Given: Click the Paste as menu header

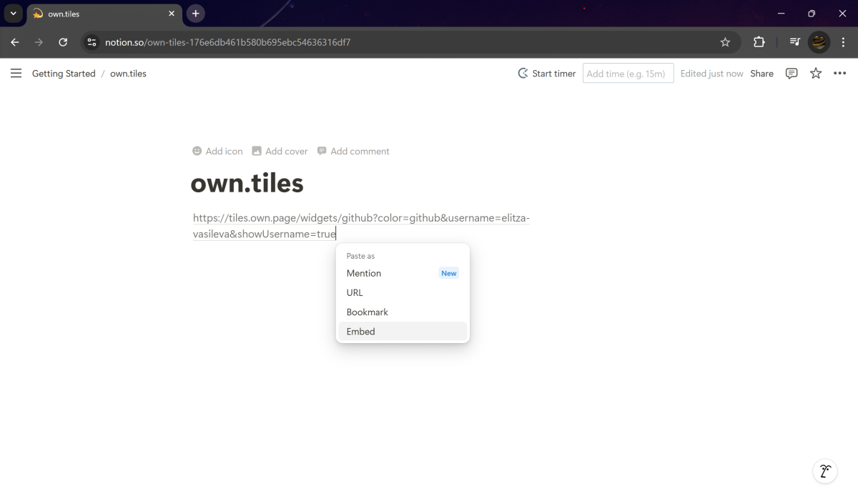Looking at the screenshot, I should [x=360, y=256].
